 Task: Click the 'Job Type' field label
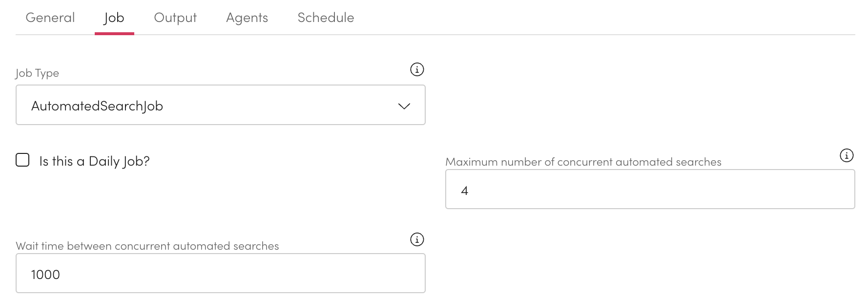pyautogui.click(x=38, y=73)
